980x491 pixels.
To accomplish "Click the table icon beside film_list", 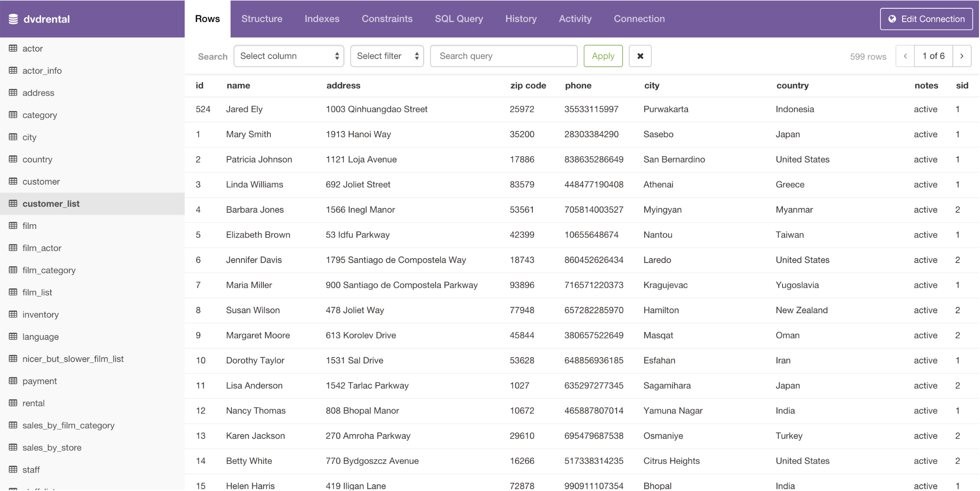I will tap(13, 292).
